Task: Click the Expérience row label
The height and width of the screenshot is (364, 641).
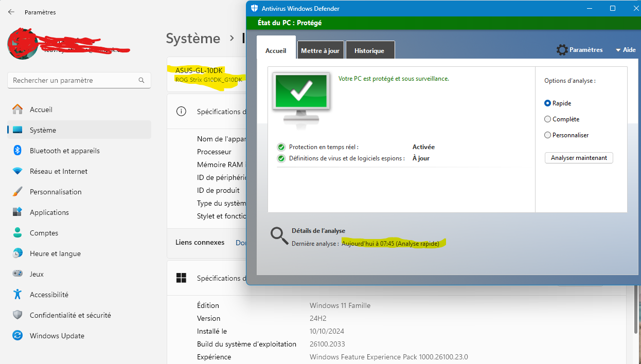Action: tap(214, 357)
